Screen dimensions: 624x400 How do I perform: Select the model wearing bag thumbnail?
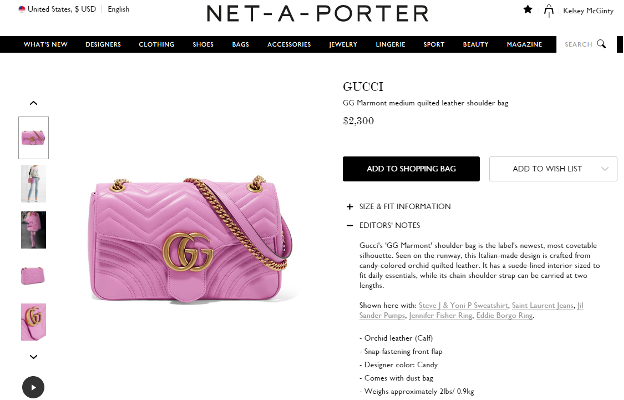point(33,184)
